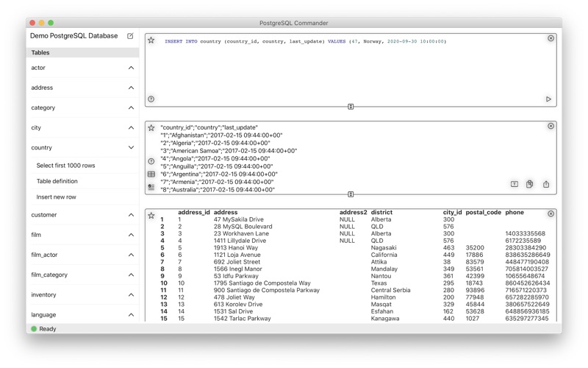Star the address table results panel
Viewport: 588px width, 368px height.
tap(151, 216)
